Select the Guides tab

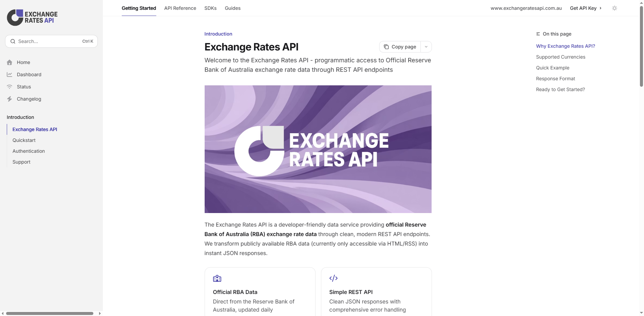click(x=232, y=8)
